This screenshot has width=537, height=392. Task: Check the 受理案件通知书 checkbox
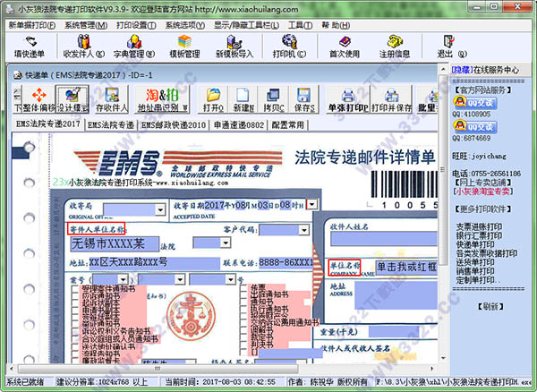pyautogui.click(x=75, y=290)
